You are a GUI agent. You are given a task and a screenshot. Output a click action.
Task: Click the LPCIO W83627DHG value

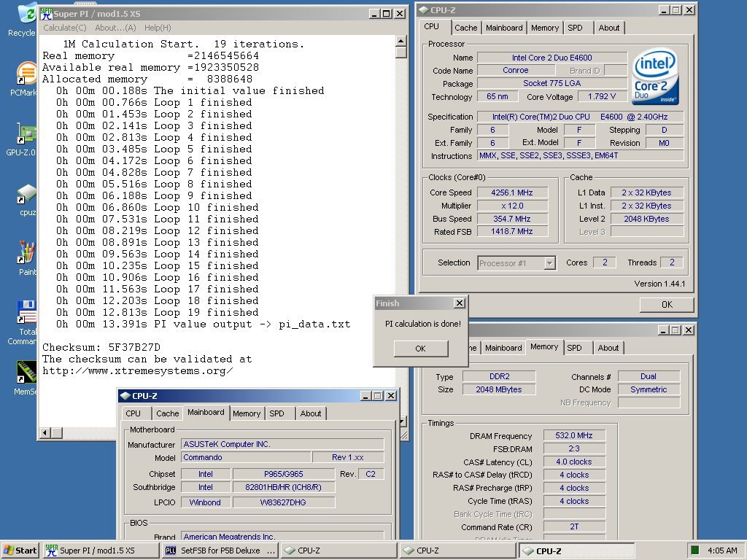[284, 502]
